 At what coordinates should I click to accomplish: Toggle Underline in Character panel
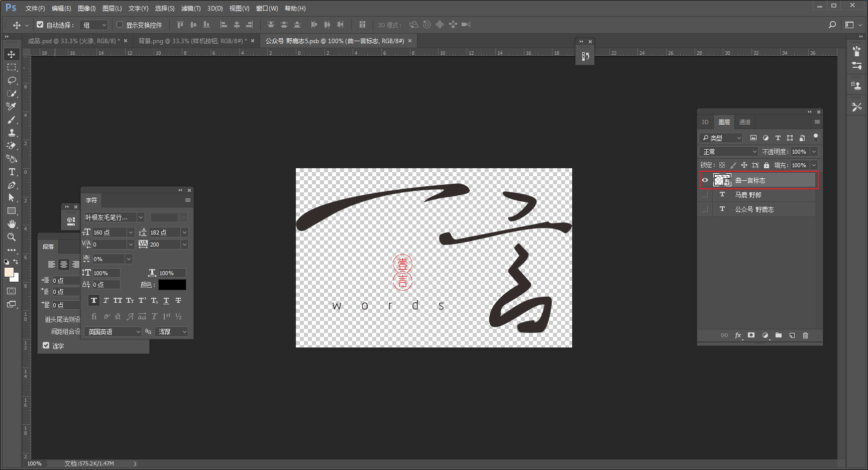click(166, 301)
